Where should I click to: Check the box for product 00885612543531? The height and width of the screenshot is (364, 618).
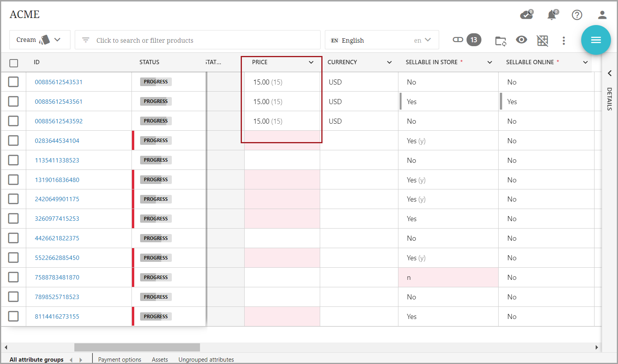tap(14, 82)
